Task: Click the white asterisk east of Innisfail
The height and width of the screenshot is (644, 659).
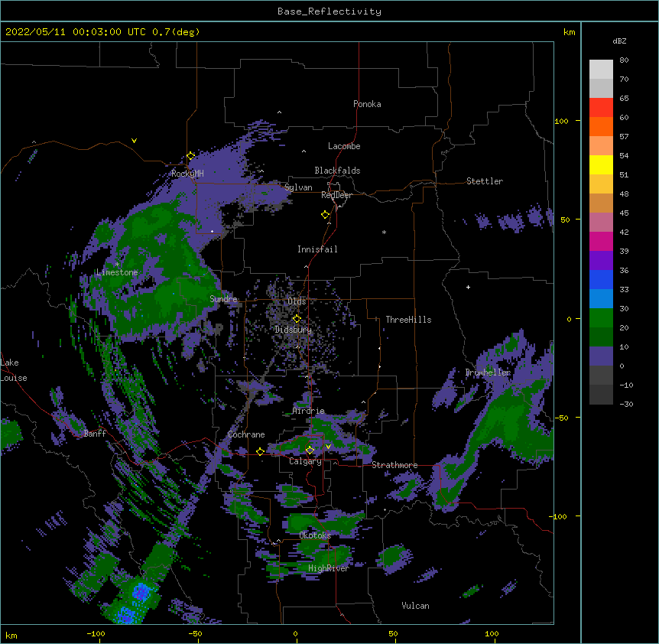Action: [x=384, y=233]
